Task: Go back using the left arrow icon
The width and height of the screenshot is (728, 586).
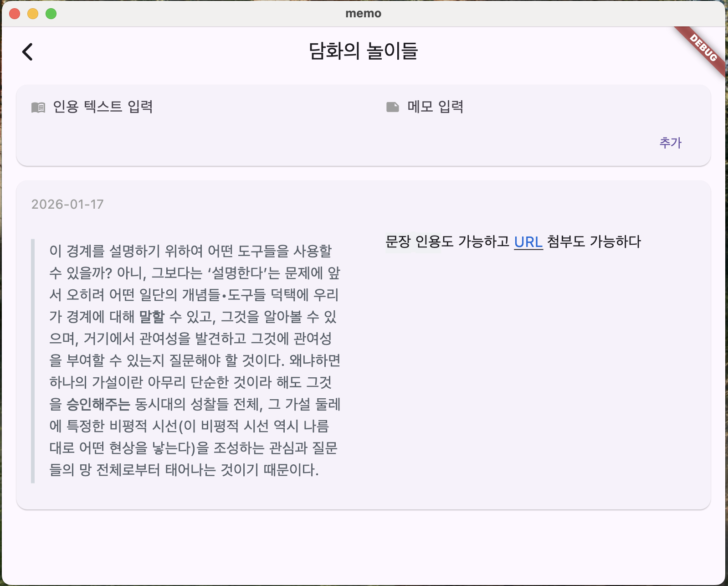Action: coord(28,51)
